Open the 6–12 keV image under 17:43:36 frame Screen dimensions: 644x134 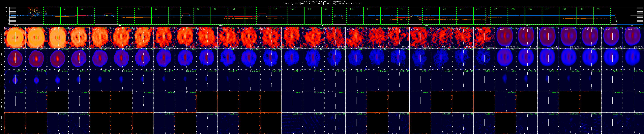tap(15, 59)
